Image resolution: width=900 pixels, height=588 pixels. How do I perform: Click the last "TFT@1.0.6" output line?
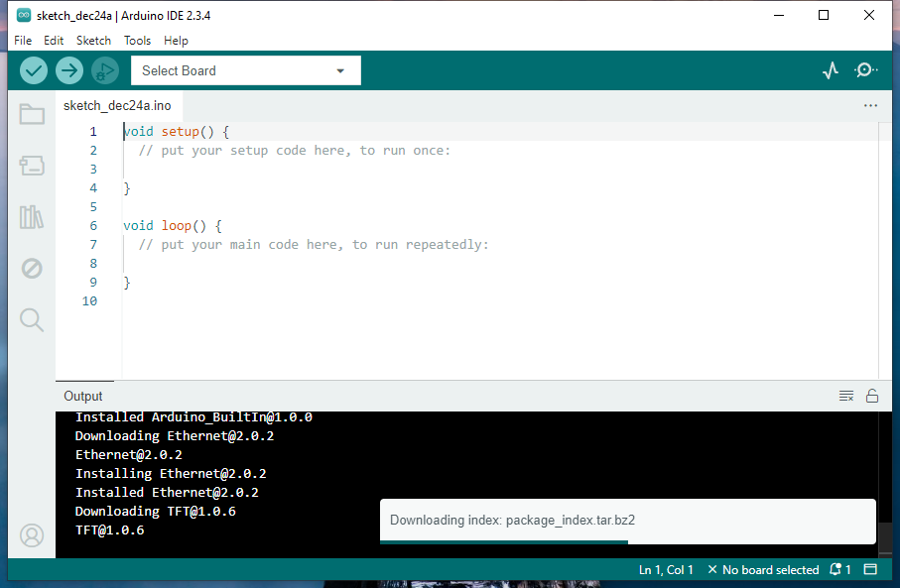(x=109, y=530)
